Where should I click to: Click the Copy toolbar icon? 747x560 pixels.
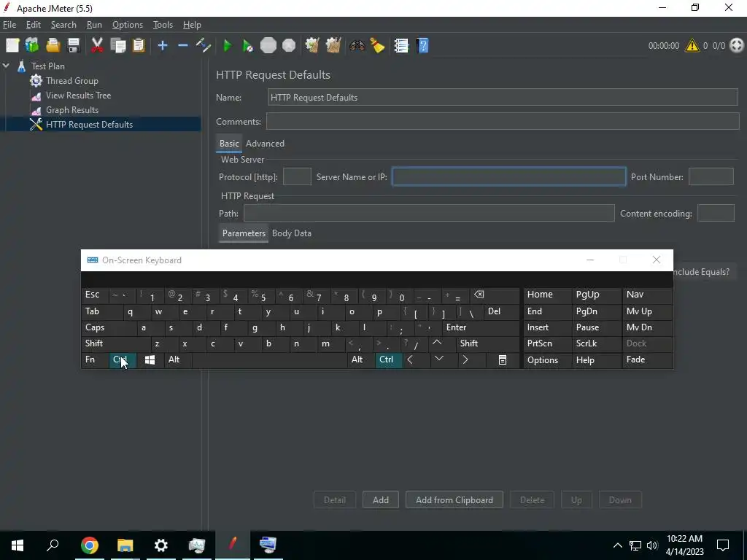tap(117, 46)
